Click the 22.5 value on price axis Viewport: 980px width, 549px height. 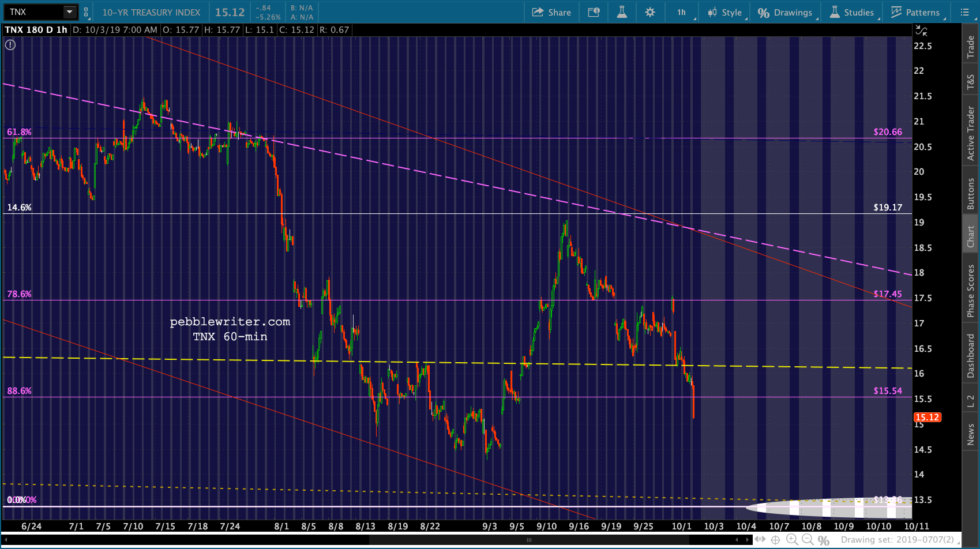click(x=923, y=46)
